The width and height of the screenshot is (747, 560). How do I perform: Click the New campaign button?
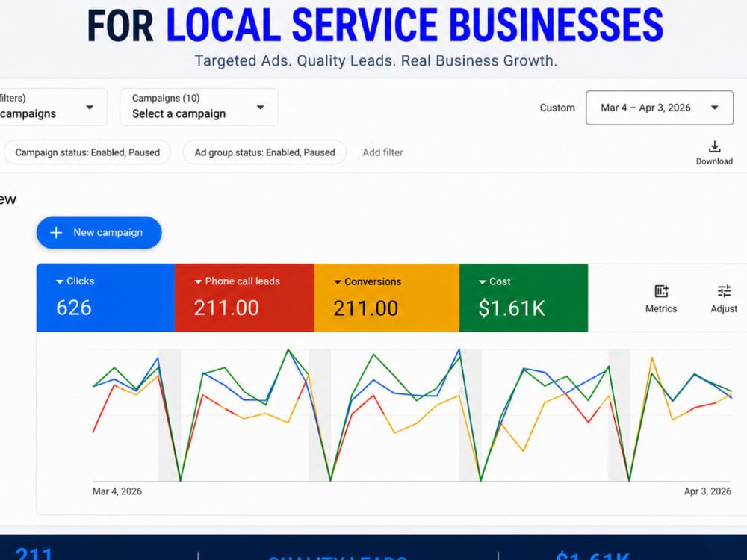(x=99, y=232)
